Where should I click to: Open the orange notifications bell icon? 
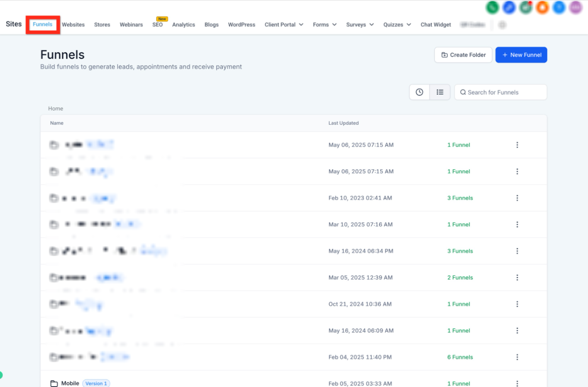tap(542, 7)
